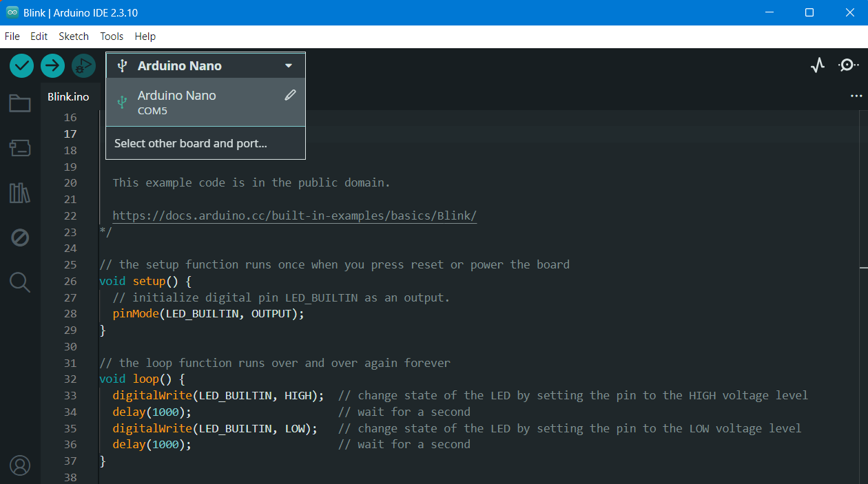Switch to the Blink.ino tab
The image size is (868, 484).
click(x=68, y=96)
